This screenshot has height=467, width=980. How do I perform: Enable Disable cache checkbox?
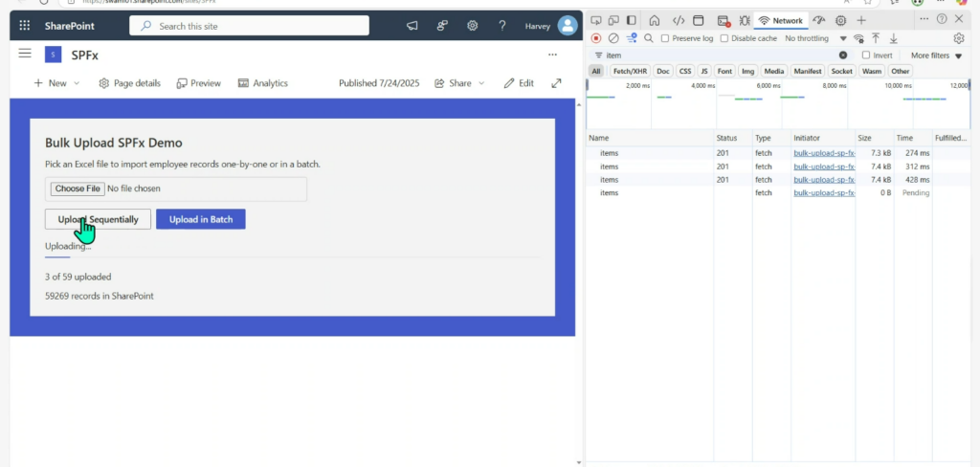[x=724, y=38]
